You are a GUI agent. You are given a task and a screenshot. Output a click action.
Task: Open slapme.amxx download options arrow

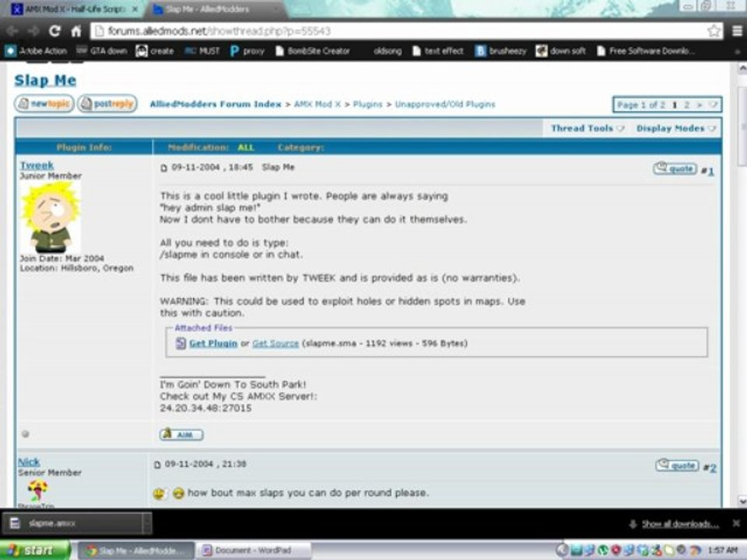[147, 523]
